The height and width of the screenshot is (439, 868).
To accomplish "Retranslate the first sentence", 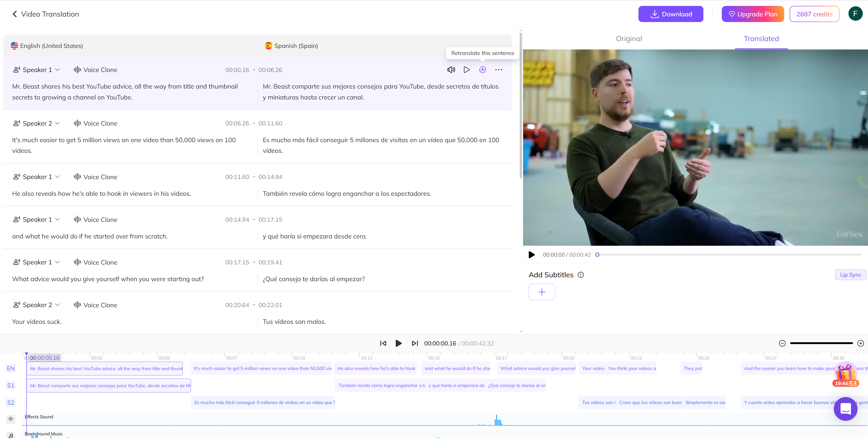I will pyautogui.click(x=482, y=70).
